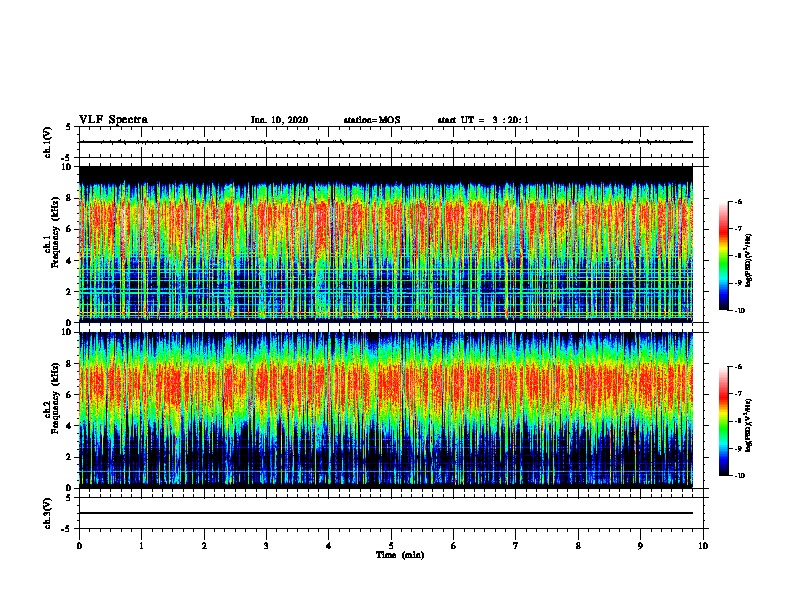Screen dimensions: 792x612
Task: Click the "5" tick label on the time axis
Action: tap(391, 546)
